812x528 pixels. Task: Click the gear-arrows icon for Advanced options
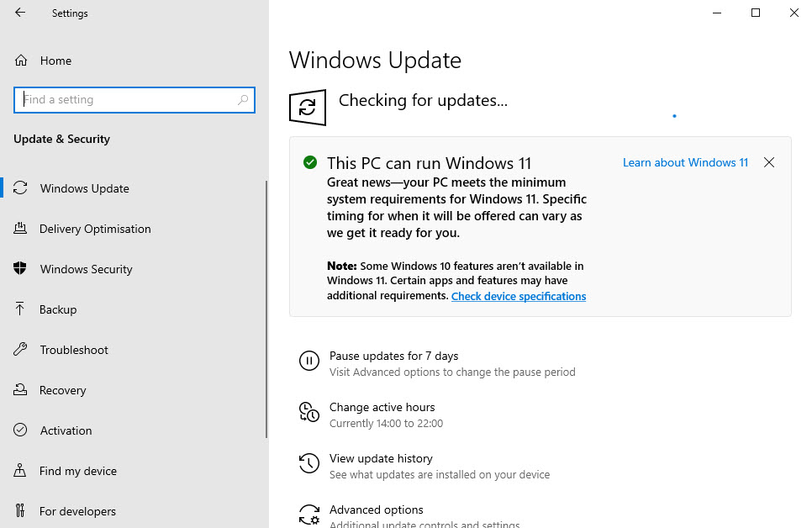tap(309, 515)
